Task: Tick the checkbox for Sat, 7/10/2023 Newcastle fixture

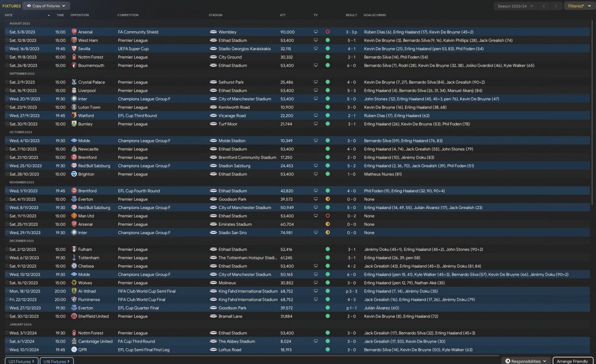Action: click(x=7, y=149)
